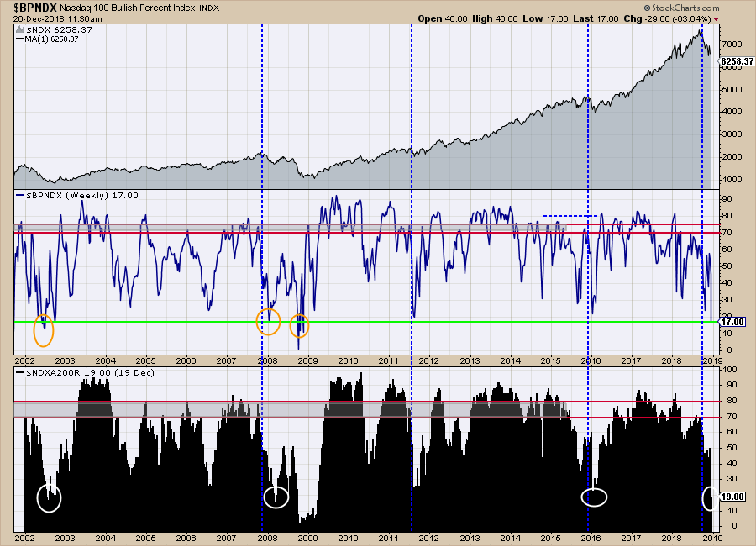
Task: Click year 2008 on the BPNDX panel time axis
Action: click(268, 360)
